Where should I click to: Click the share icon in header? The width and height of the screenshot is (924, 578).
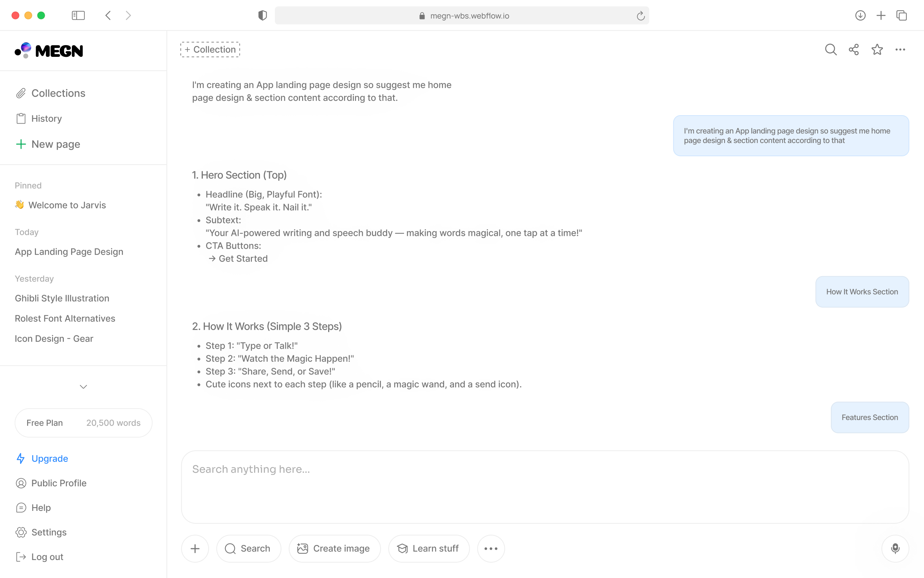[x=854, y=49]
